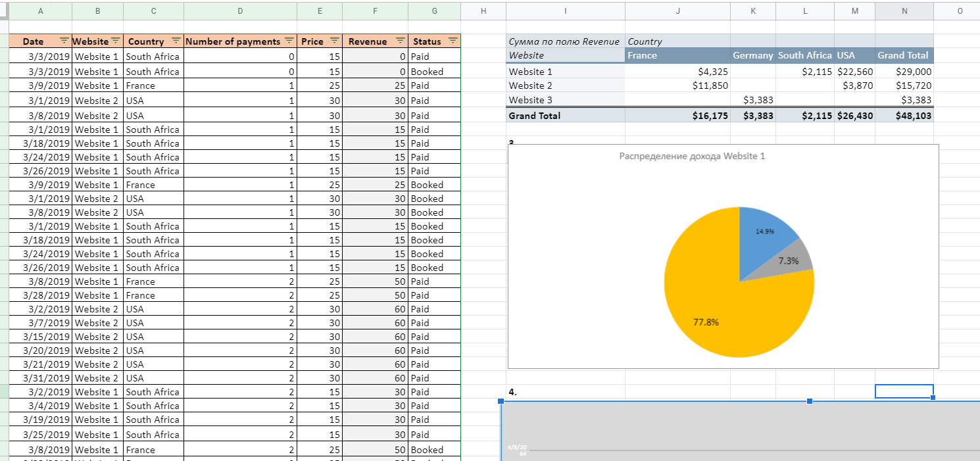Screen dimensions: 980x461
Task: Open the Number of payments filter icon
Action: 289,41
